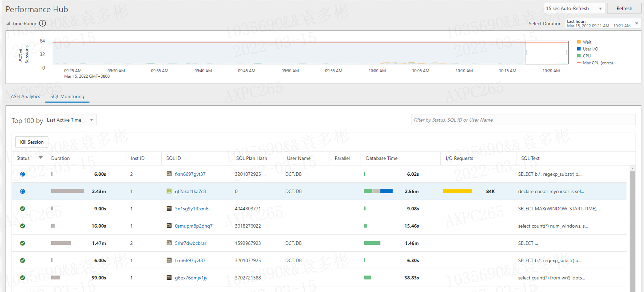The width and height of the screenshot is (644, 292).
Task: Click done status icon of g6px76dmjv1jy row
Action: 23,278
